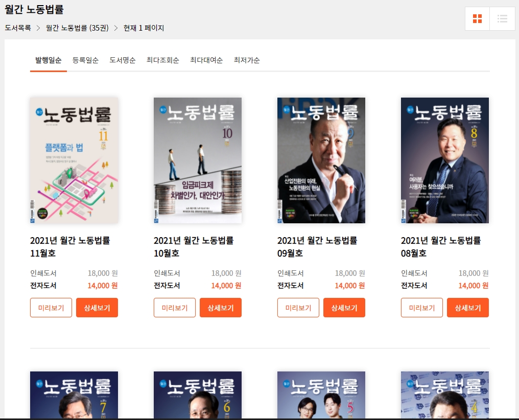Screen dimensions: 519x420
Task: Click the 10월호 전자도서 label
Action: (x=167, y=286)
